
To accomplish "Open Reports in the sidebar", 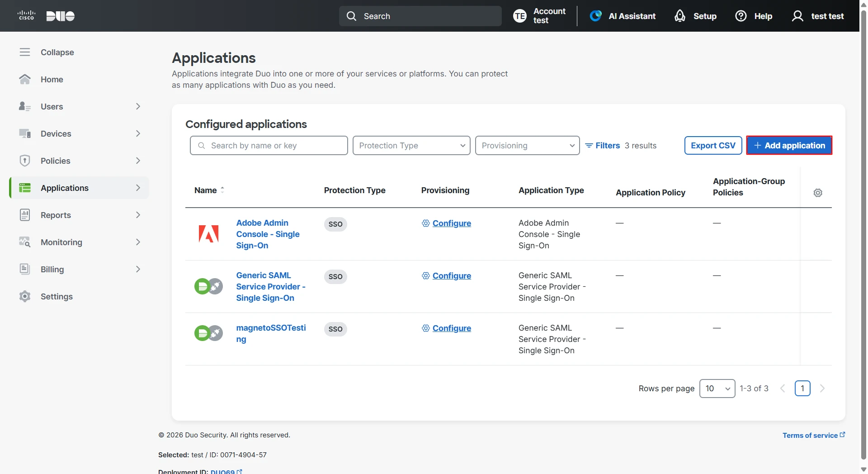I will [x=56, y=215].
